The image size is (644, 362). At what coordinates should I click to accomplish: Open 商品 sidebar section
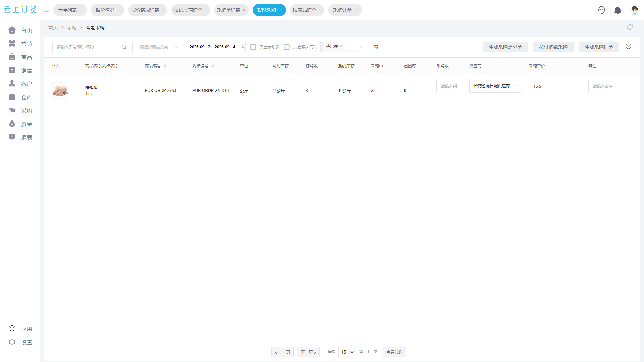(x=20, y=57)
